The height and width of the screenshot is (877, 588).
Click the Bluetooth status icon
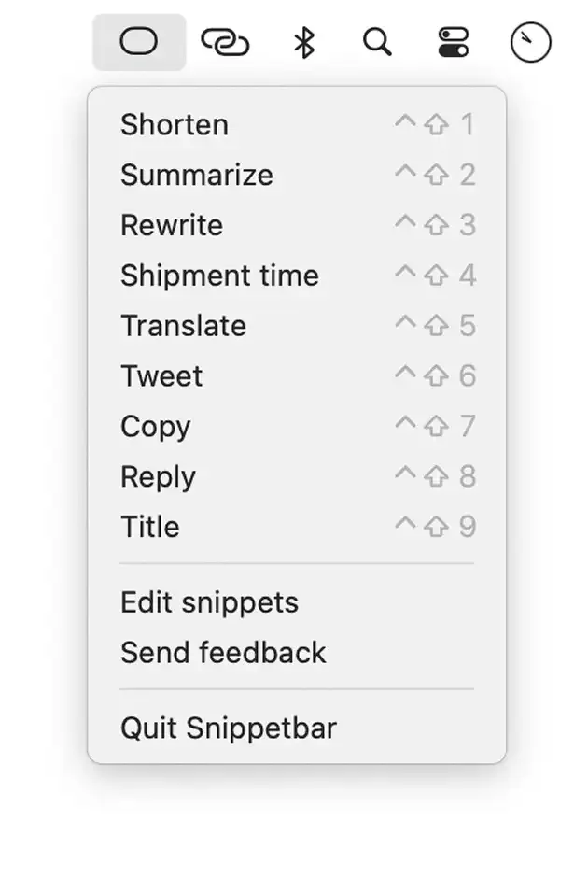point(302,41)
